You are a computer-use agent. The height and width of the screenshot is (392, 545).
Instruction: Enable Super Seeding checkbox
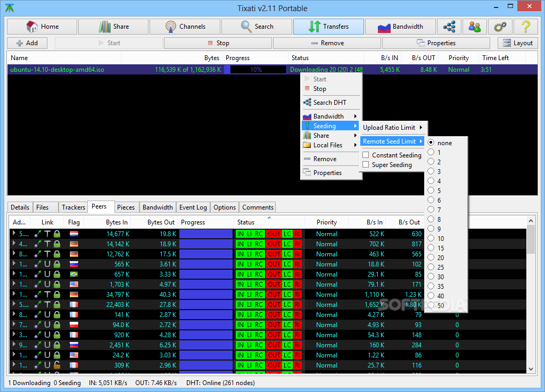click(x=366, y=164)
